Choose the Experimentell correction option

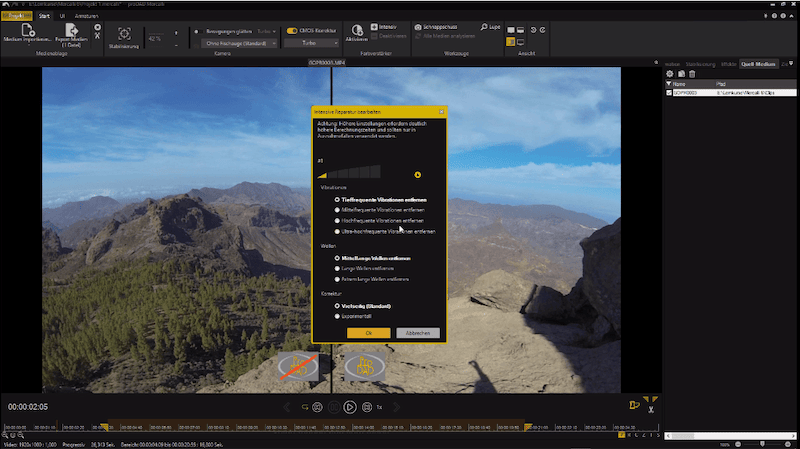(x=338, y=315)
